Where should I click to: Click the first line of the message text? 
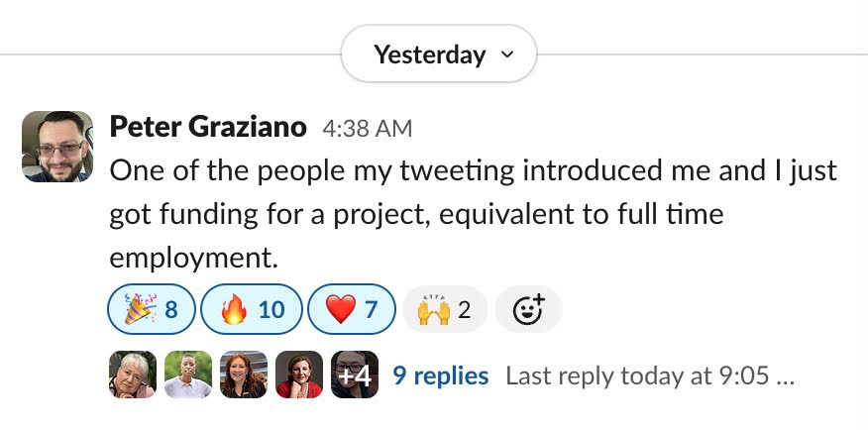coord(473,170)
